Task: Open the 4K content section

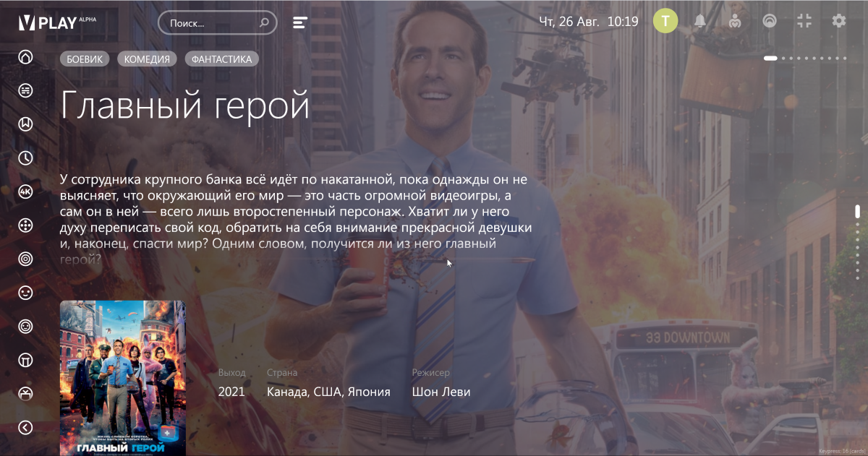Action: click(x=25, y=192)
